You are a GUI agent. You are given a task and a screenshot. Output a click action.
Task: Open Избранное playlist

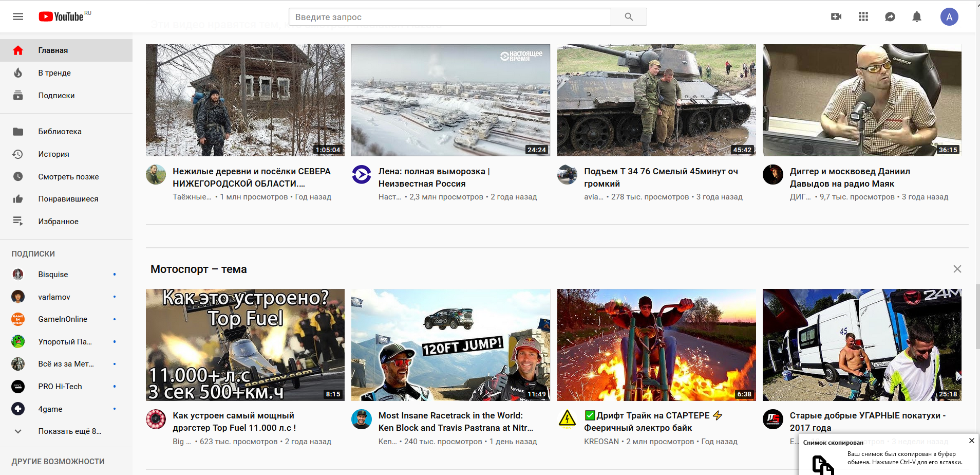click(66, 222)
